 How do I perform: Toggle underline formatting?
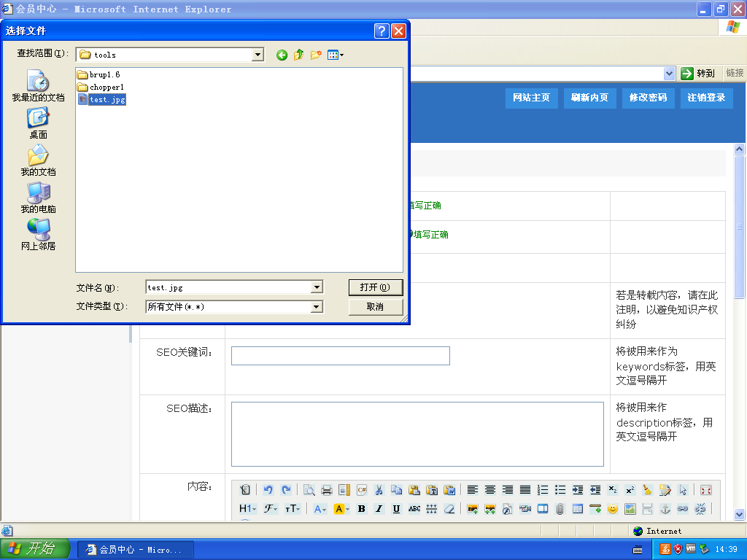(396, 508)
